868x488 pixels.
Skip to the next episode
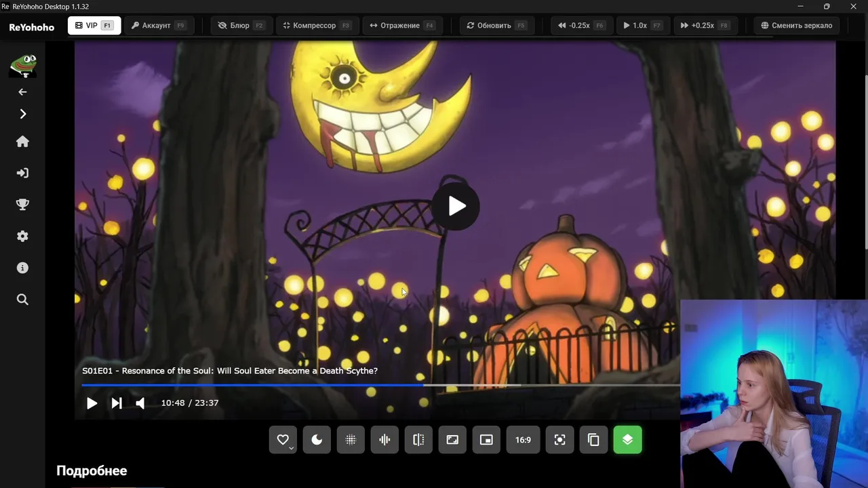click(117, 403)
